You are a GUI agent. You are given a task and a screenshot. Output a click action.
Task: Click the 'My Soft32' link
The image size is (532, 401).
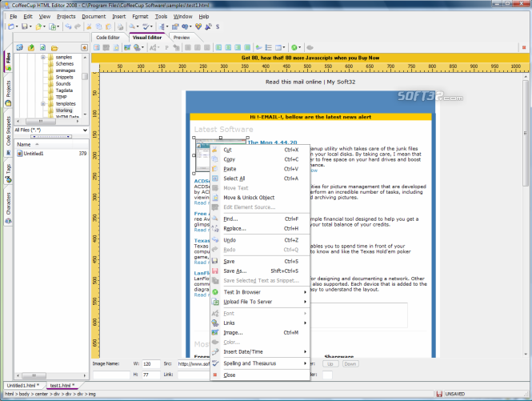coord(341,82)
